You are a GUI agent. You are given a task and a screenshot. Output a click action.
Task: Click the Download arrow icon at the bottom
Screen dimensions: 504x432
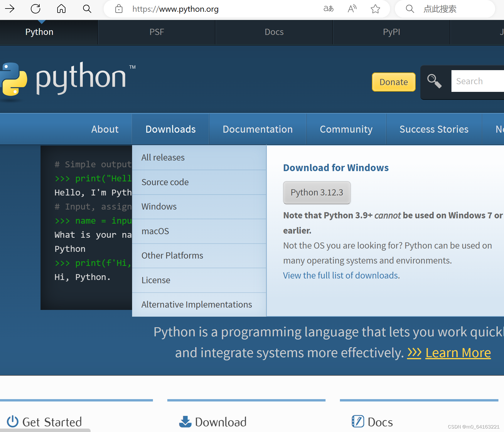click(x=185, y=422)
